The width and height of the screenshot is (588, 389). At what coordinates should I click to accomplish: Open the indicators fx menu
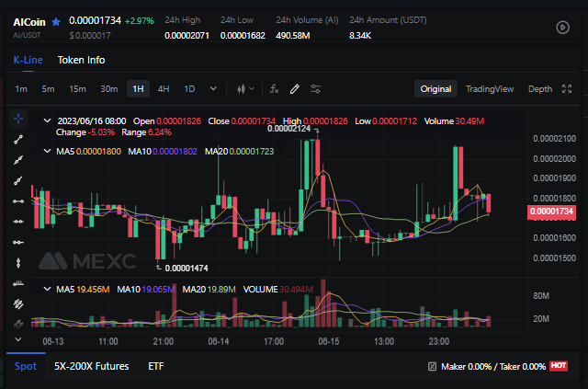point(274,89)
